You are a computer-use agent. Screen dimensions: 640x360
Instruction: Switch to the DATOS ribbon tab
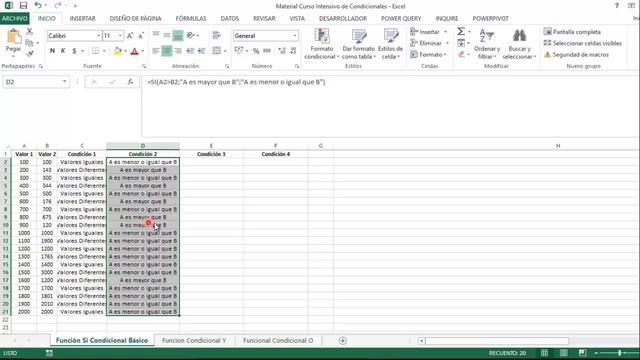230,19
